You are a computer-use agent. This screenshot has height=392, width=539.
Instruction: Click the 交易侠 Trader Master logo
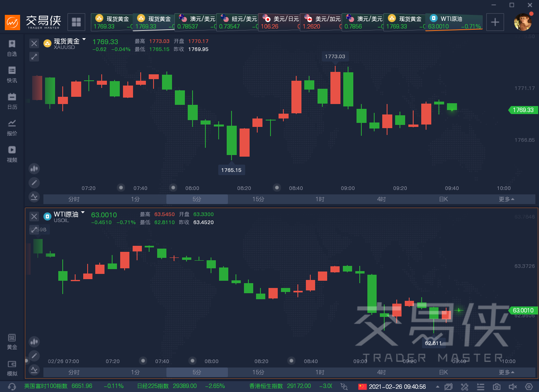pos(33,22)
